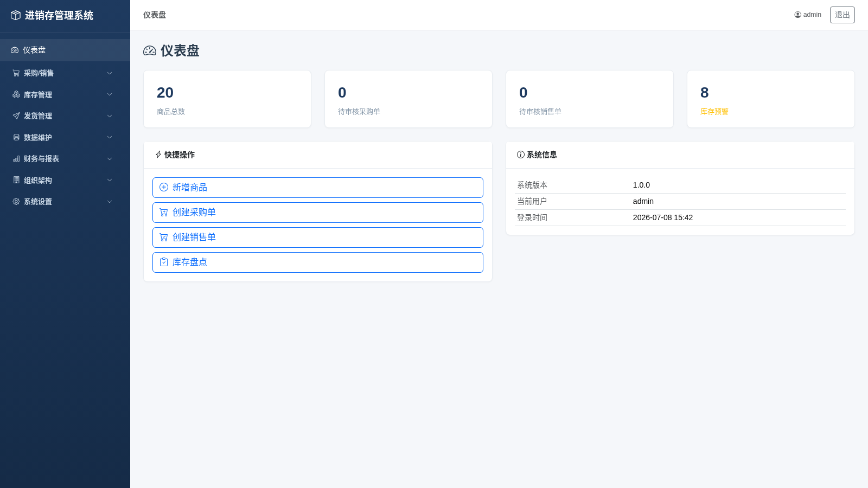Screen dimensions: 868x488
Task: Expand the 数据维护 menu chevron
Action: 110,137
